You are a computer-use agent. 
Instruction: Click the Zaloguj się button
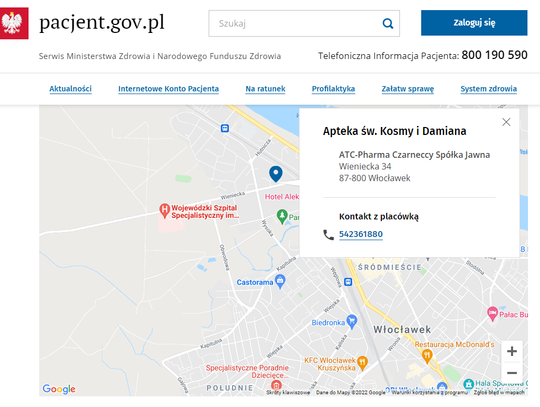coord(474,23)
